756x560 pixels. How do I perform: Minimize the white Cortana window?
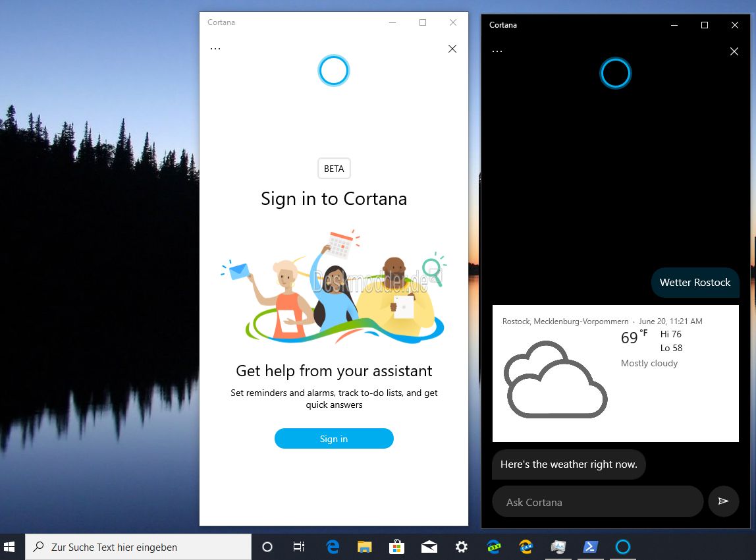[x=392, y=22]
